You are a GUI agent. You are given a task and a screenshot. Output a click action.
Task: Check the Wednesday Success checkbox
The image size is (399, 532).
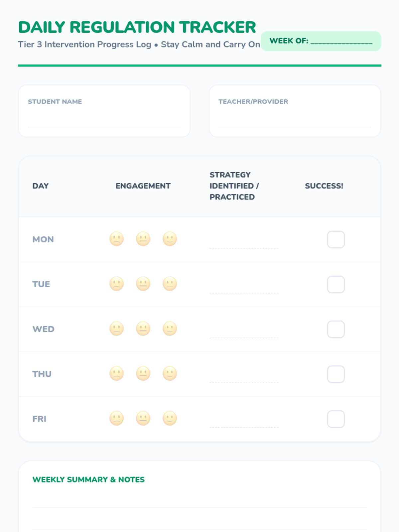(336, 329)
